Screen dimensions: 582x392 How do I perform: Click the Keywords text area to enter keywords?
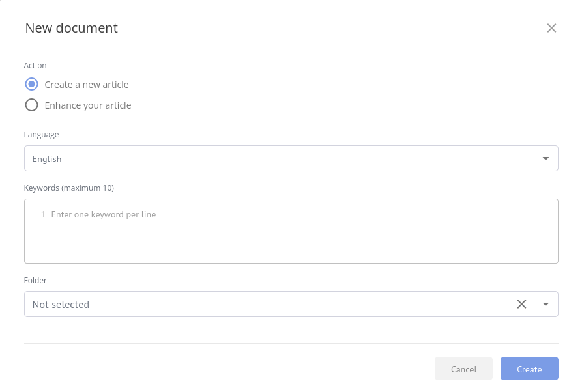[291, 231]
